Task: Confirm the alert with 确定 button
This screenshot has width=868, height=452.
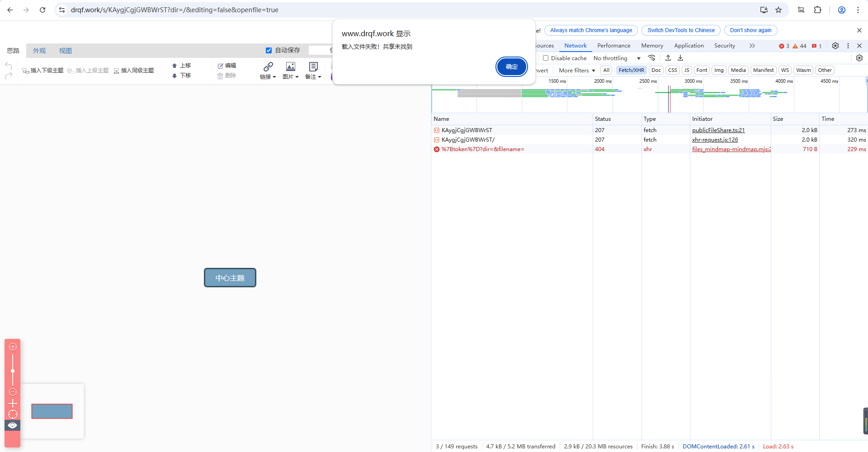Action: point(511,67)
